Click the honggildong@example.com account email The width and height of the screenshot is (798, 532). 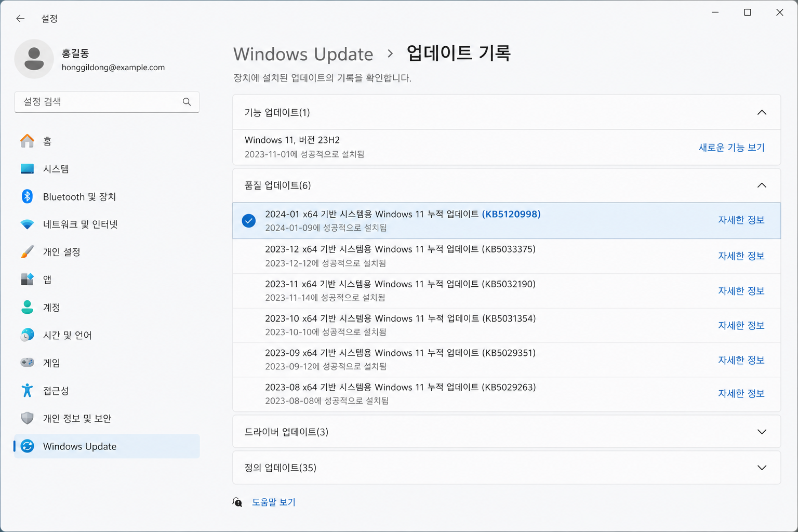[113, 68]
